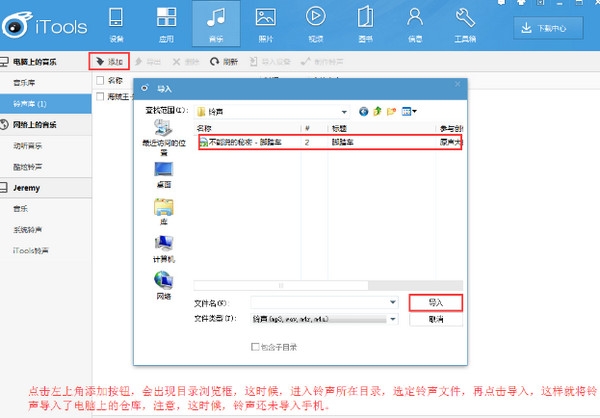The height and width of the screenshot is (418, 600).
Task: Click the iTools eye logo
Action: click(x=16, y=25)
